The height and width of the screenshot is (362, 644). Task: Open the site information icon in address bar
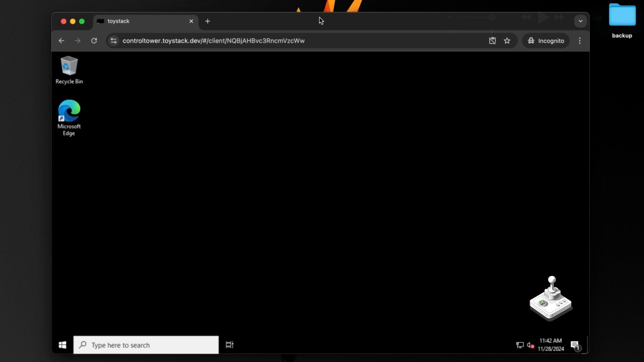114,41
